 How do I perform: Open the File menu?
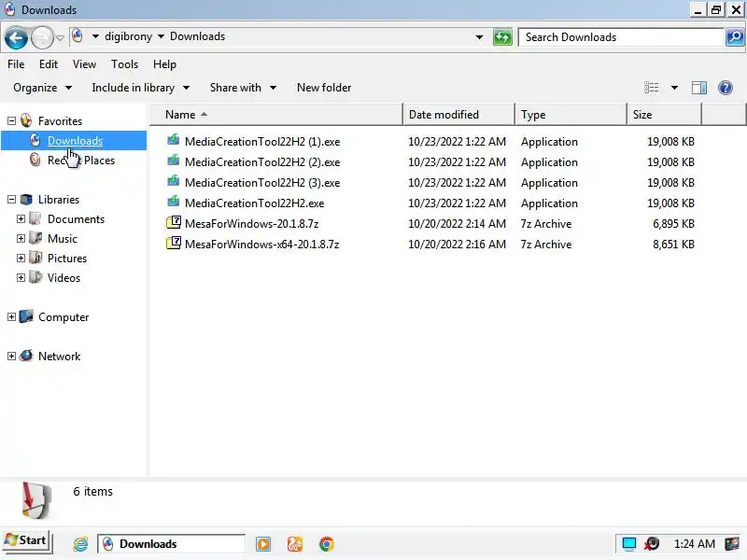click(16, 64)
